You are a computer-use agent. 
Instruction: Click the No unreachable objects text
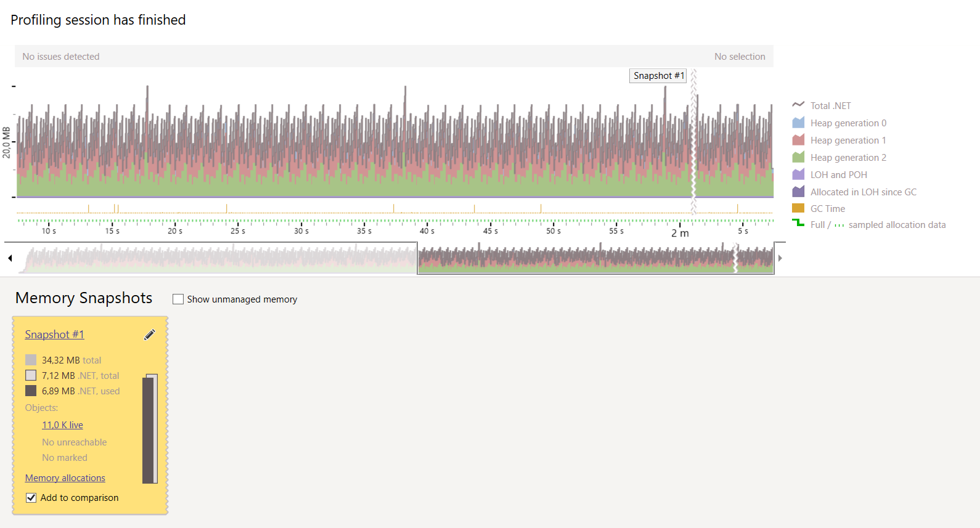[75, 442]
